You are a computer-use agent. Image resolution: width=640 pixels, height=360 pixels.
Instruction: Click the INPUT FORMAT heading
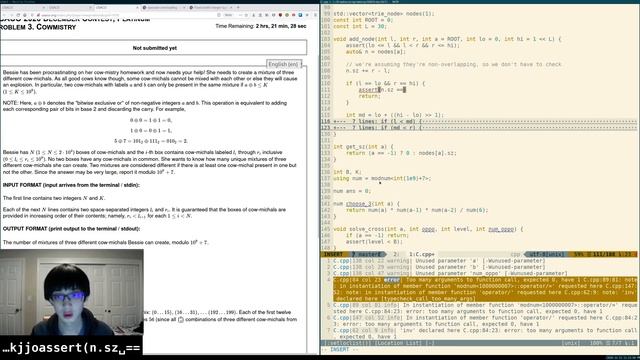[71, 185]
